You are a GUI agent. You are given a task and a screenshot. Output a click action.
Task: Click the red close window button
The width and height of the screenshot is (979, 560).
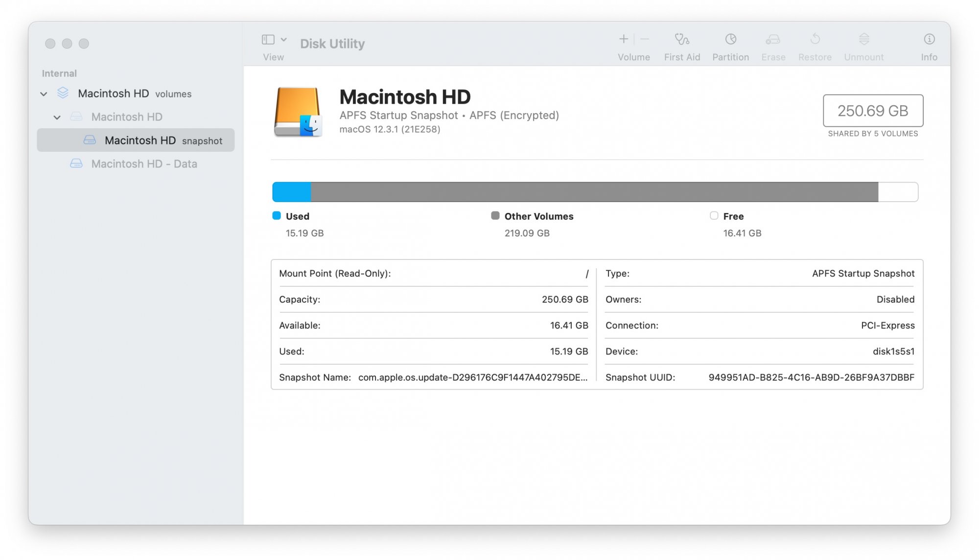click(50, 44)
